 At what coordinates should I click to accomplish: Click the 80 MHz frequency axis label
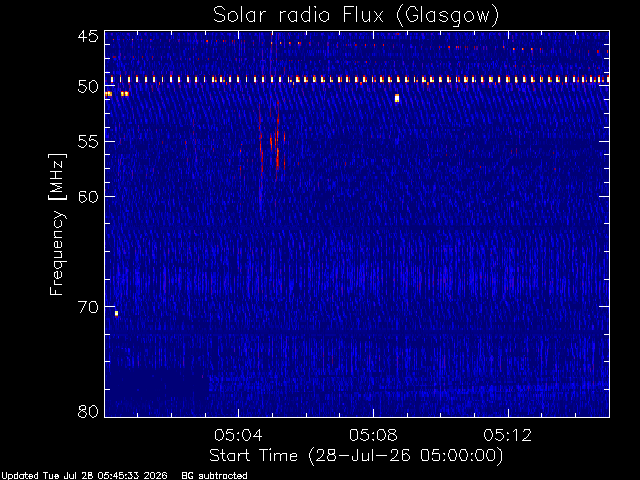coord(88,411)
